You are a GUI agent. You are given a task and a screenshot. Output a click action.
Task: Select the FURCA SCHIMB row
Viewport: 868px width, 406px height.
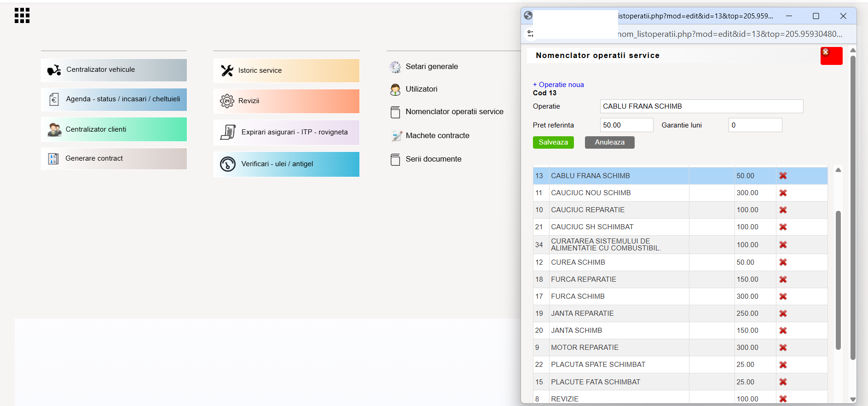click(680, 296)
